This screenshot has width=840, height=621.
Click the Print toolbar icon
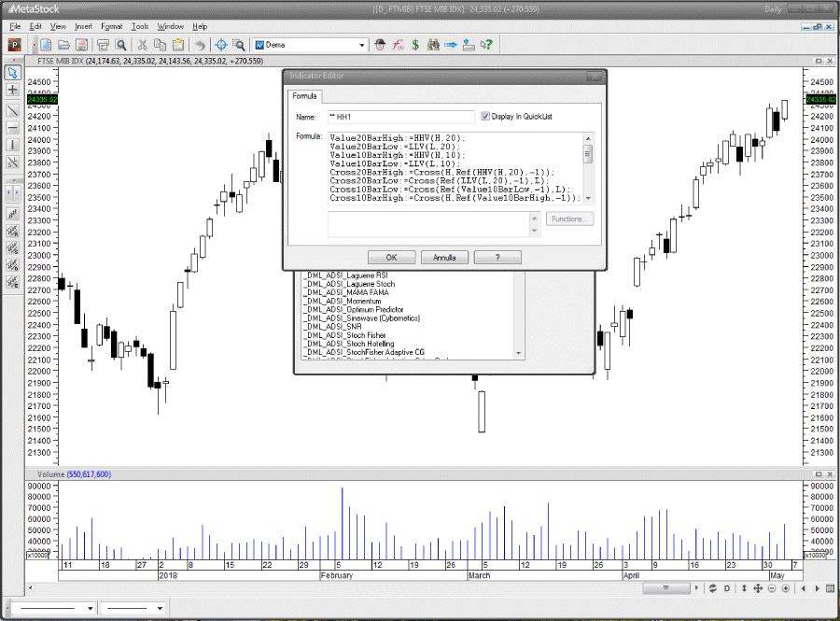pyautogui.click(x=103, y=45)
